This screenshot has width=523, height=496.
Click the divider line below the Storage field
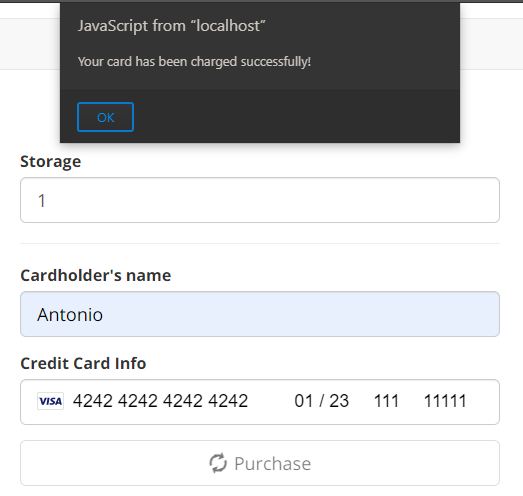260,243
